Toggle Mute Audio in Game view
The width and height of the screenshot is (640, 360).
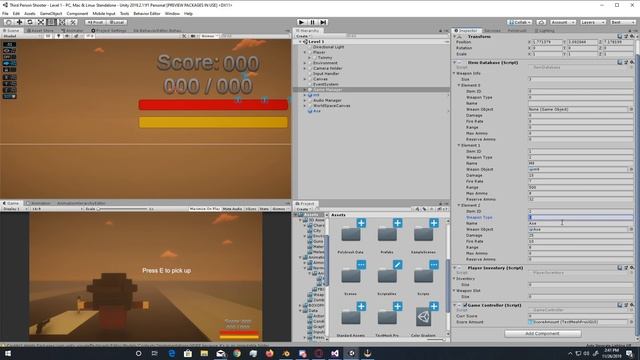pyautogui.click(x=232, y=209)
